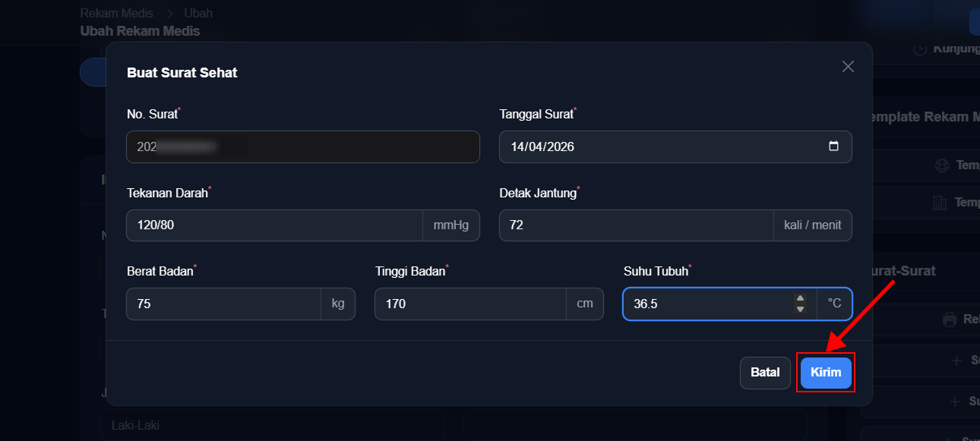Click the clock icon beside Kunjung

(x=919, y=49)
